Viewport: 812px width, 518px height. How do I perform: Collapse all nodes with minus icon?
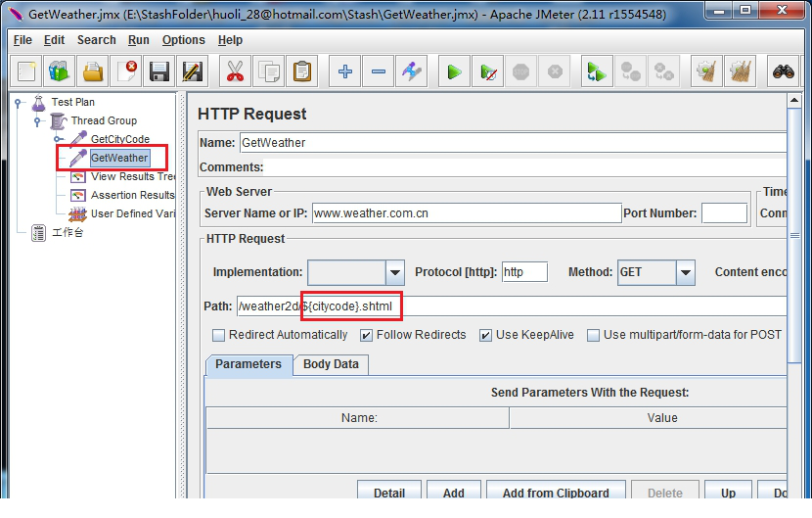(x=378, y=71)
